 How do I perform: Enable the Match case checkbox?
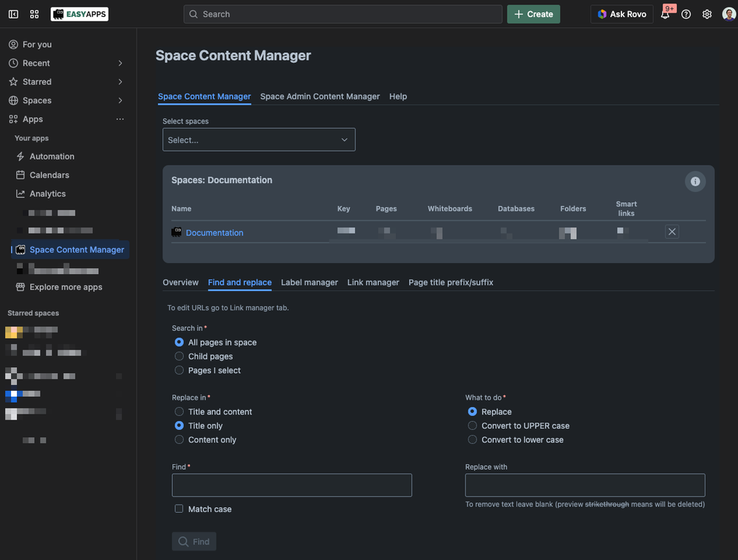click(x=179, y=509)
